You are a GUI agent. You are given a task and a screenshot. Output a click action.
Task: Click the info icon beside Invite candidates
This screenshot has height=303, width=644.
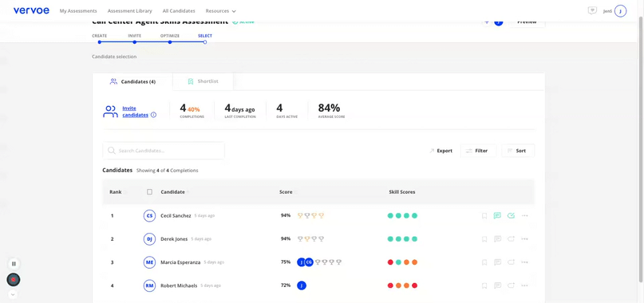click(x=153, y=115)
